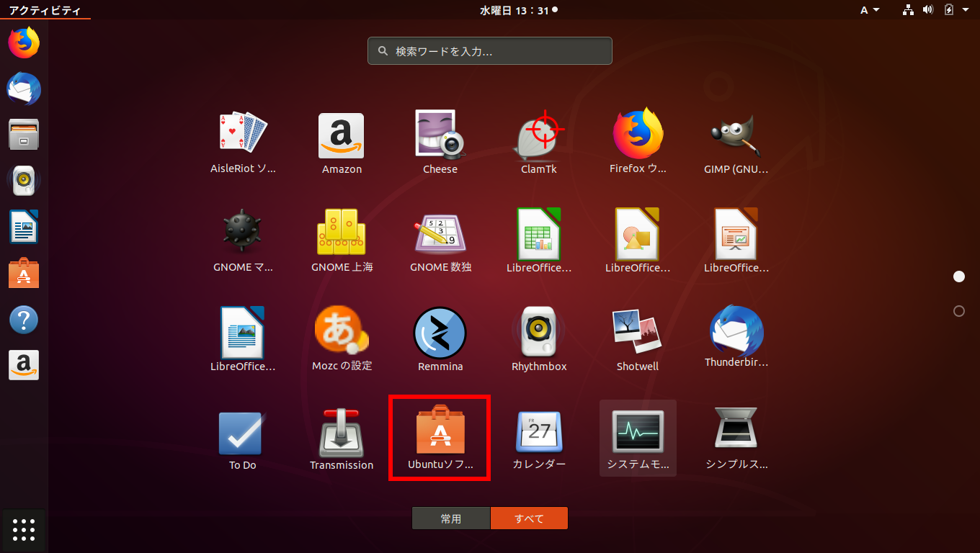Screen dimensions: 980x553
Task: Switch to the 常用 frequent apps view
Action: tap(451, 518)
